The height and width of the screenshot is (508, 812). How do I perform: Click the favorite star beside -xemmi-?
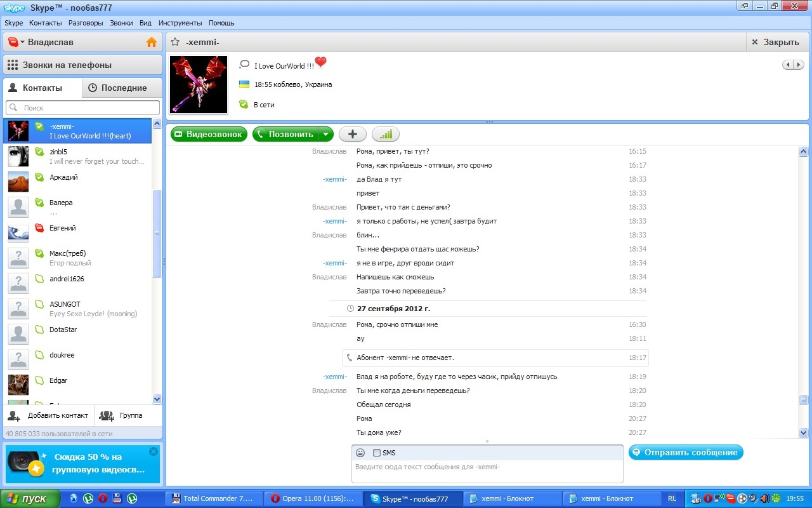coord(175,42)
